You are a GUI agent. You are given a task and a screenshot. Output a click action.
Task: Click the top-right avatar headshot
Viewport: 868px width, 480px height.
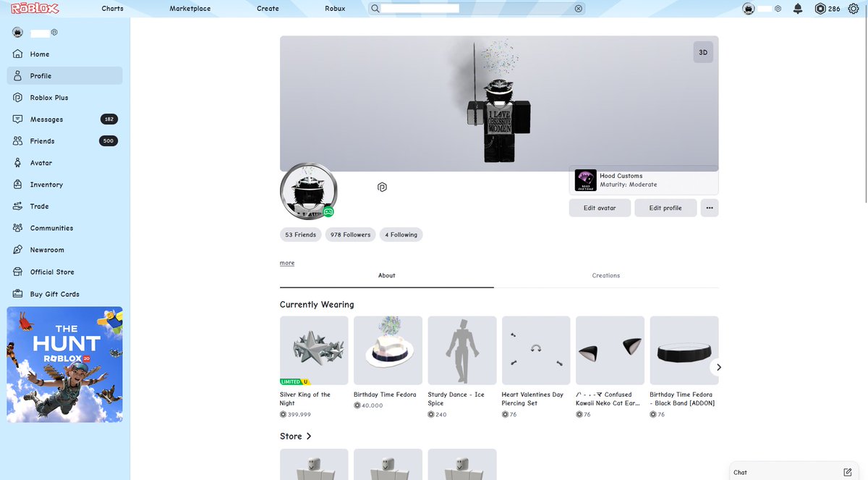click(x=749, y=9)
